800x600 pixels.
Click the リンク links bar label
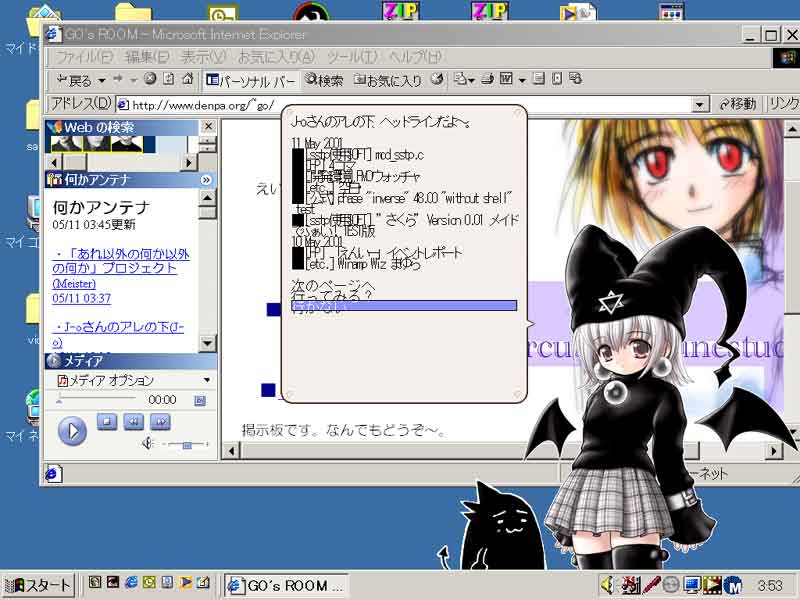point(783,104)
